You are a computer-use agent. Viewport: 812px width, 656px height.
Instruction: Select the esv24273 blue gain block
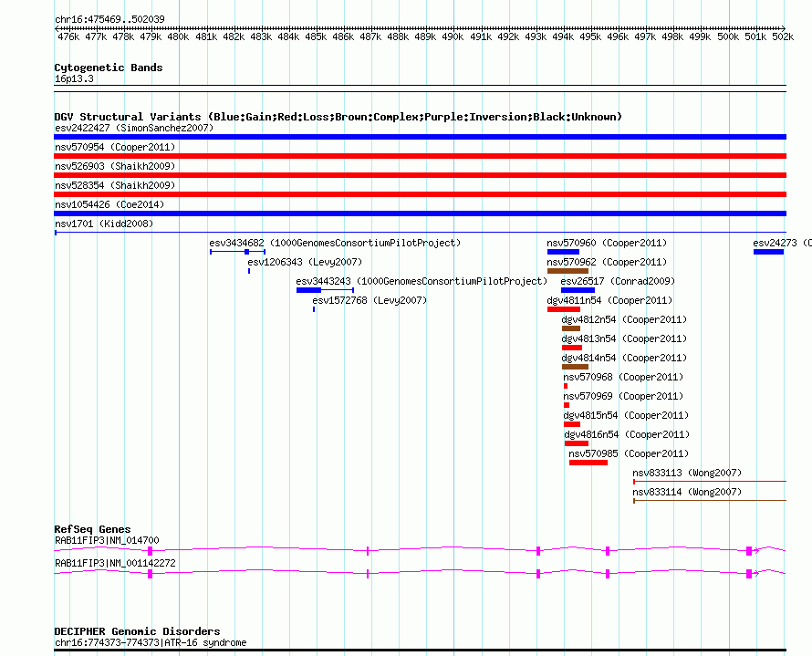pos(768,252)
